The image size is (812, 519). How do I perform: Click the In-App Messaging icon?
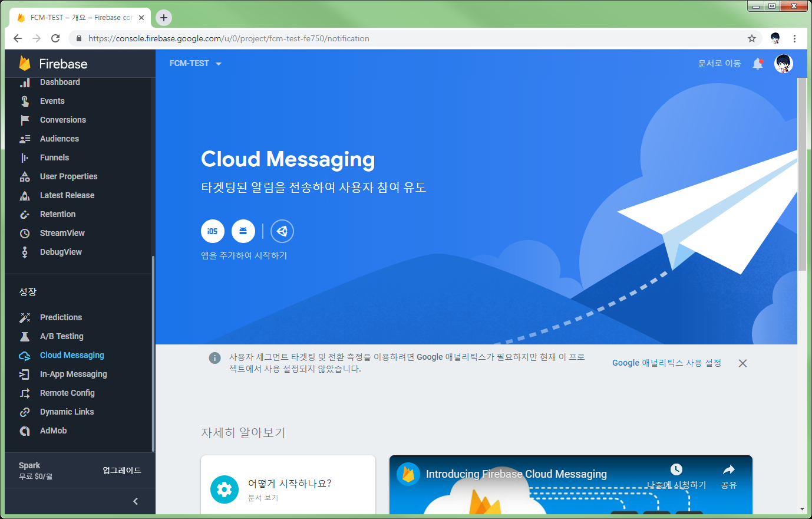[25, 374]
